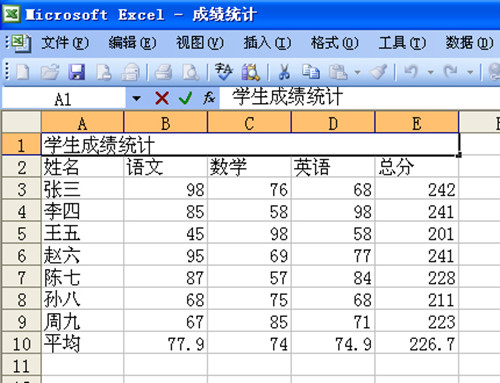This screenshot has height=383, width=500.
Task: Select column A header
Action: tap(82, 122)
